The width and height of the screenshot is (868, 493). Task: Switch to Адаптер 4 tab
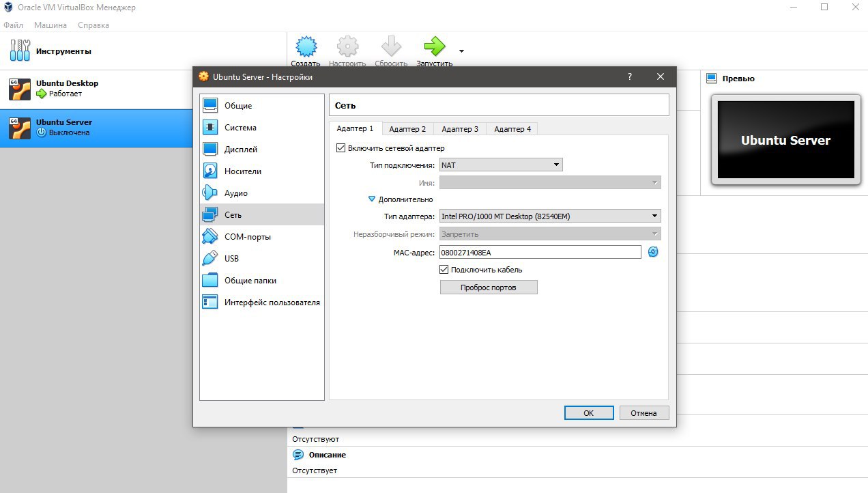[512, 129]
